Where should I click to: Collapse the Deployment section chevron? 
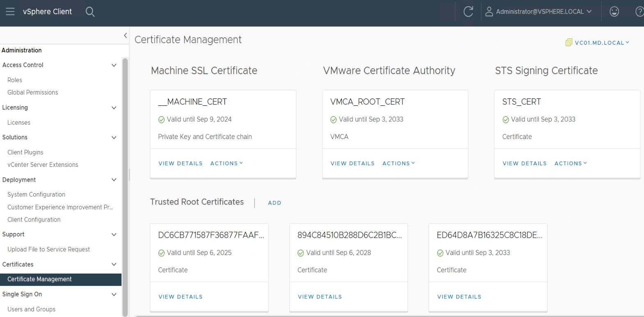(x=114, y=180)
